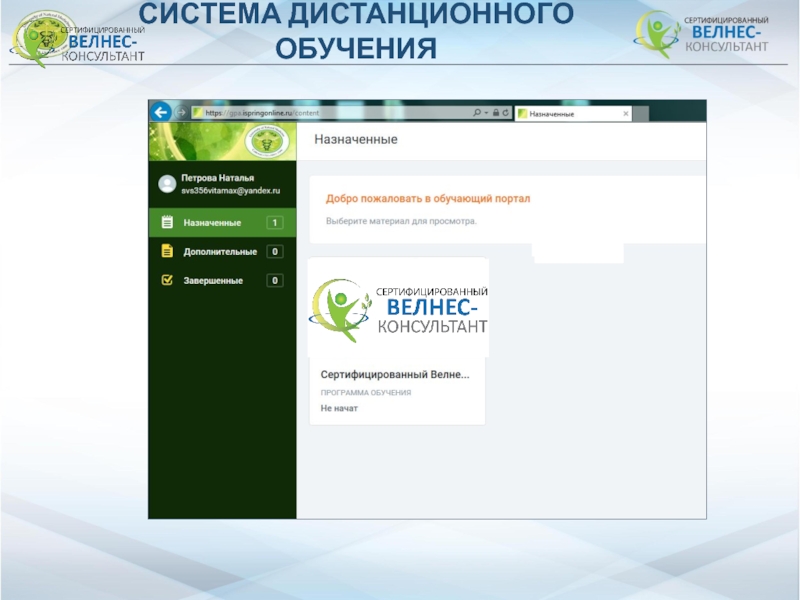The image size is (800, 600).
Task: Click the Выберите материал для просмотра text
Action: pyautogui.click(x=401, y=221)
